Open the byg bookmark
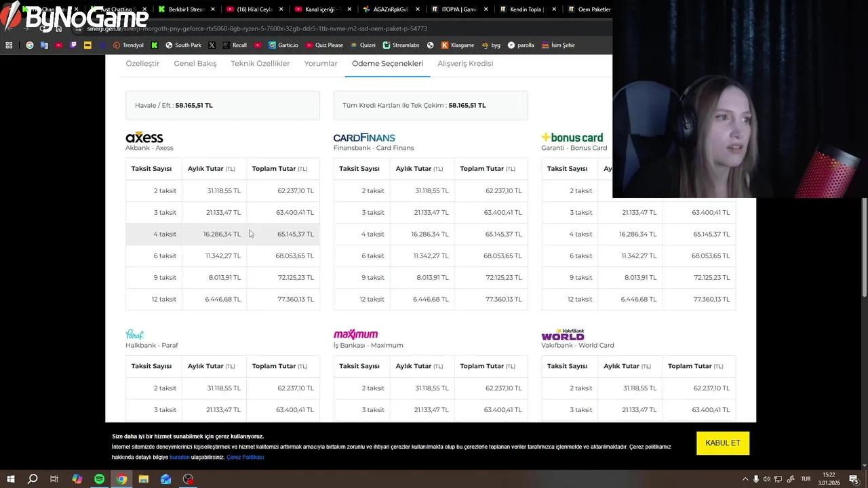Viewport: 868px width, 488px height. [x=491, y=45]
